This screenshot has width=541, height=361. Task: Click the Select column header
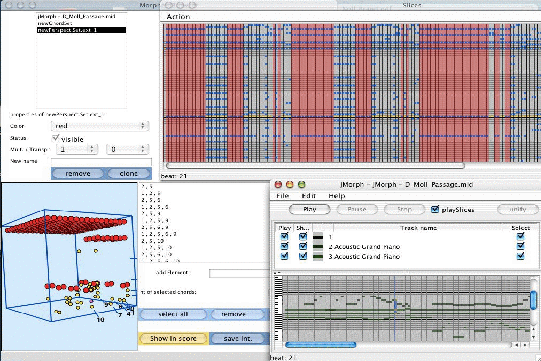coord(520,228)
